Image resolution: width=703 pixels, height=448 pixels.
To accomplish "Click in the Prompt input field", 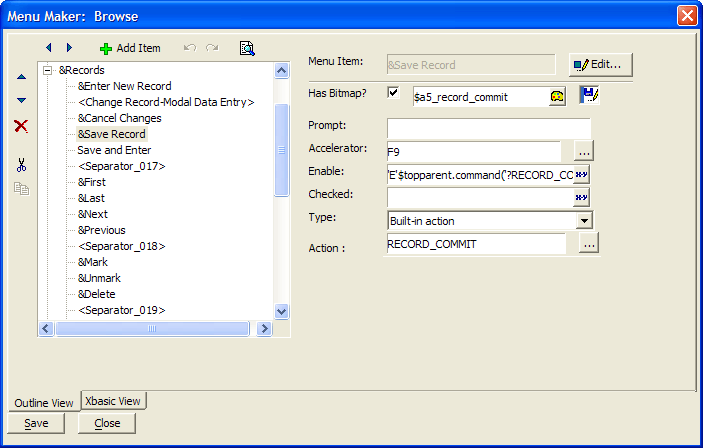I will tap(489, 128).
